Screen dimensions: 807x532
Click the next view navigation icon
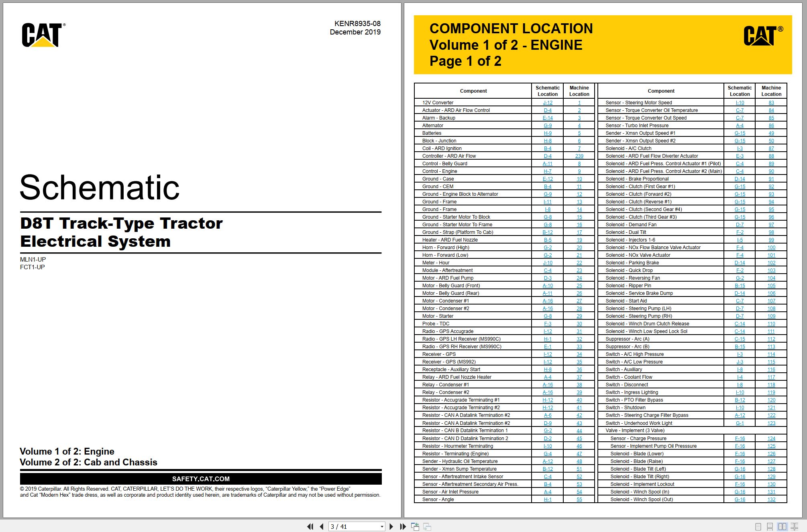tap(427, 526)
